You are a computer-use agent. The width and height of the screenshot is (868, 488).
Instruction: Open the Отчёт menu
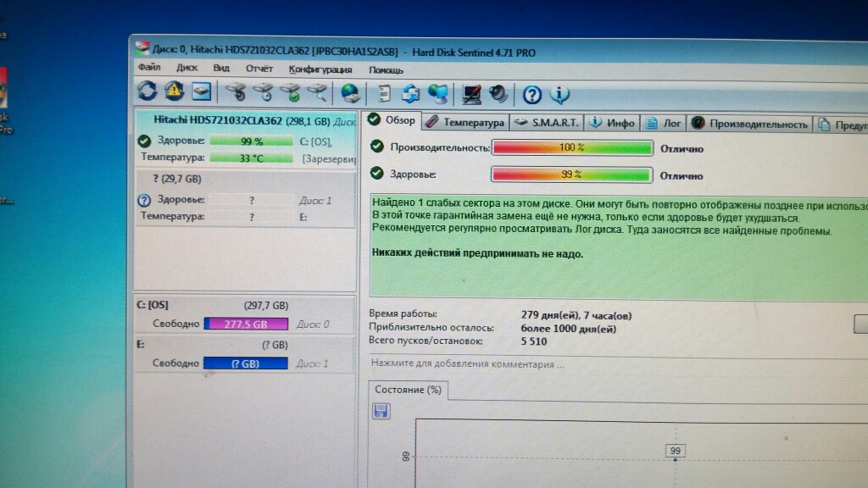[259, 69]
